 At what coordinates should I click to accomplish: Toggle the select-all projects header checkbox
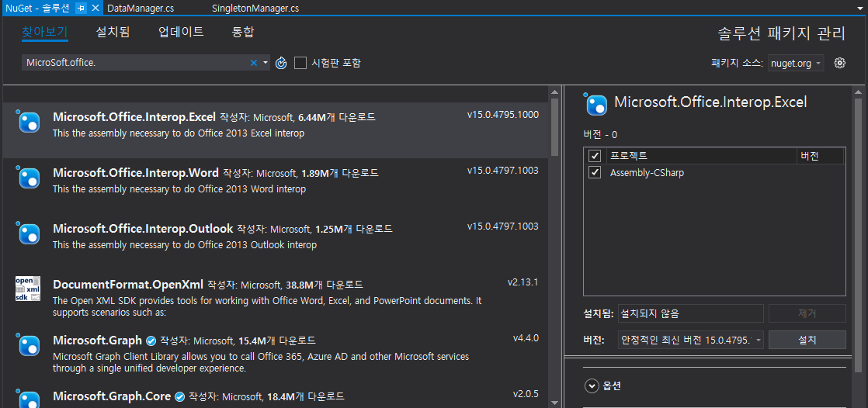pos(595,156)
